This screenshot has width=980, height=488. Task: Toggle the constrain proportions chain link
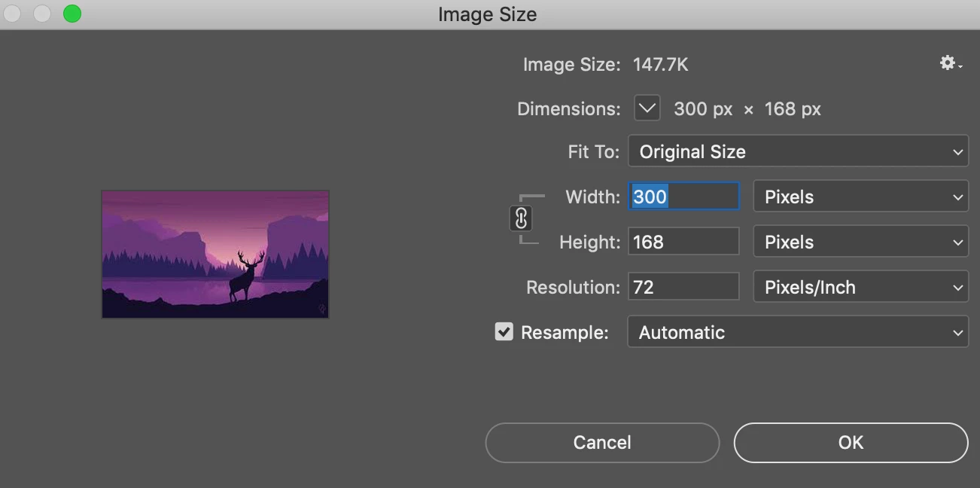coord(521,218)
